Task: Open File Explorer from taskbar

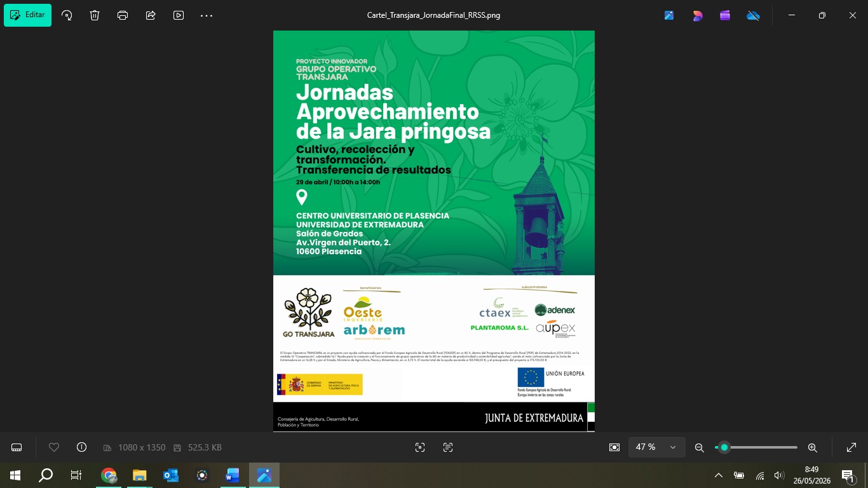Action: [x=140, y=475]
